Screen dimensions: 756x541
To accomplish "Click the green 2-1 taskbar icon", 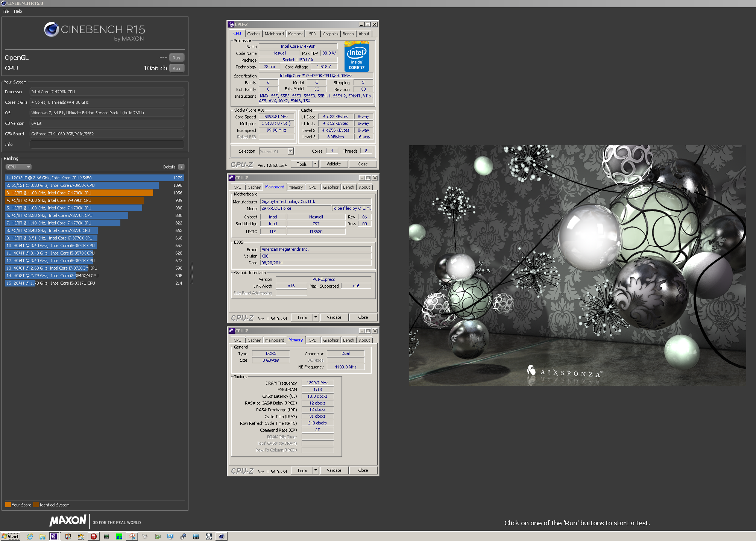I will 119,536.
